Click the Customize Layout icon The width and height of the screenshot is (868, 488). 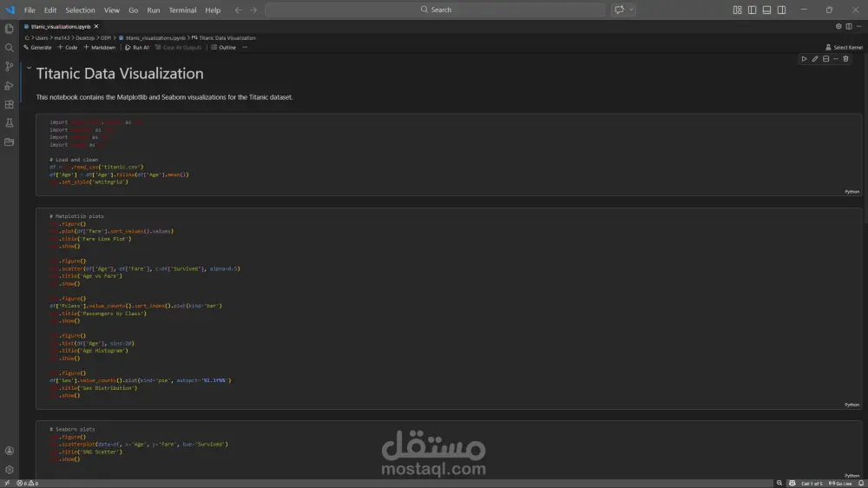[737, 10]
